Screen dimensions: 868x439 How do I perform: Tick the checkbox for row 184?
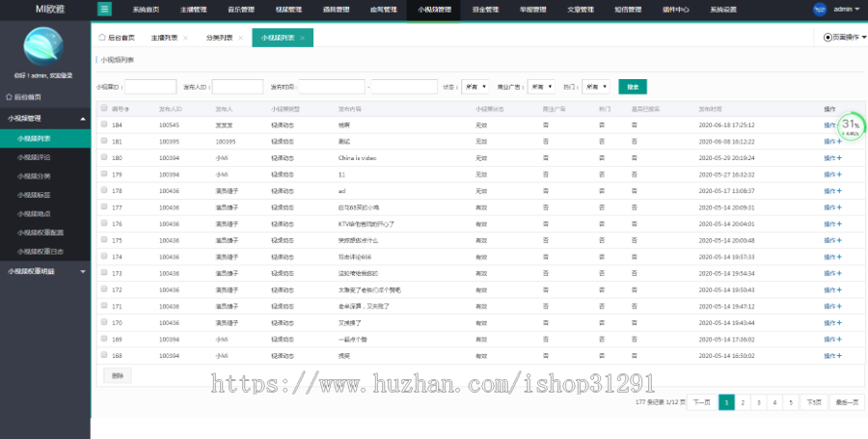click(x=104, y=124)
